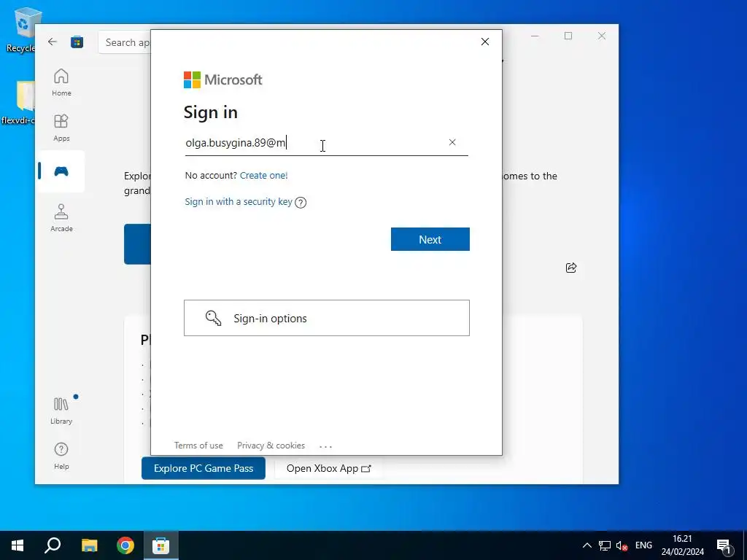The width and height of the screenshot is (747, 560).
Task: Open File Explorer from taskbar
Action: coord(89,545)
